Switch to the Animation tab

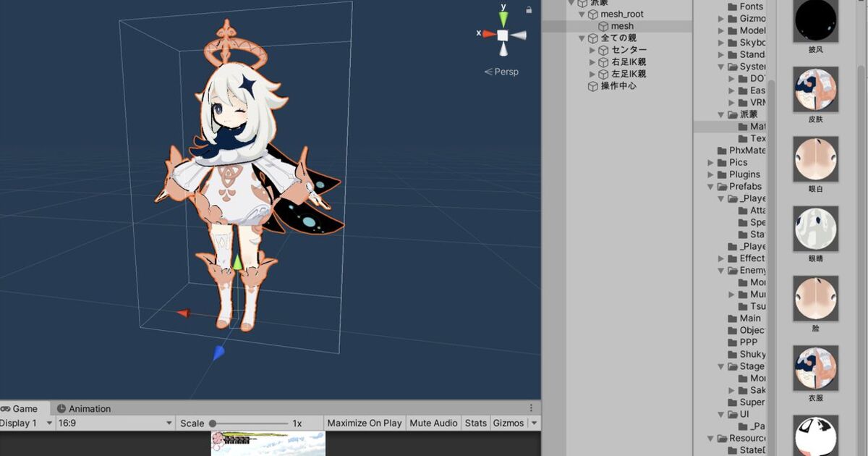click(84, 408)
